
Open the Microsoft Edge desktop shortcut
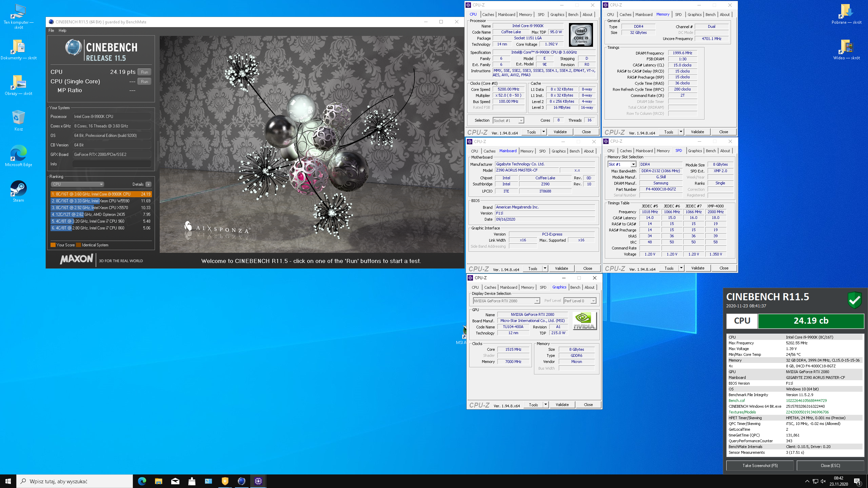pyautogui.click(x=18, y=156)
